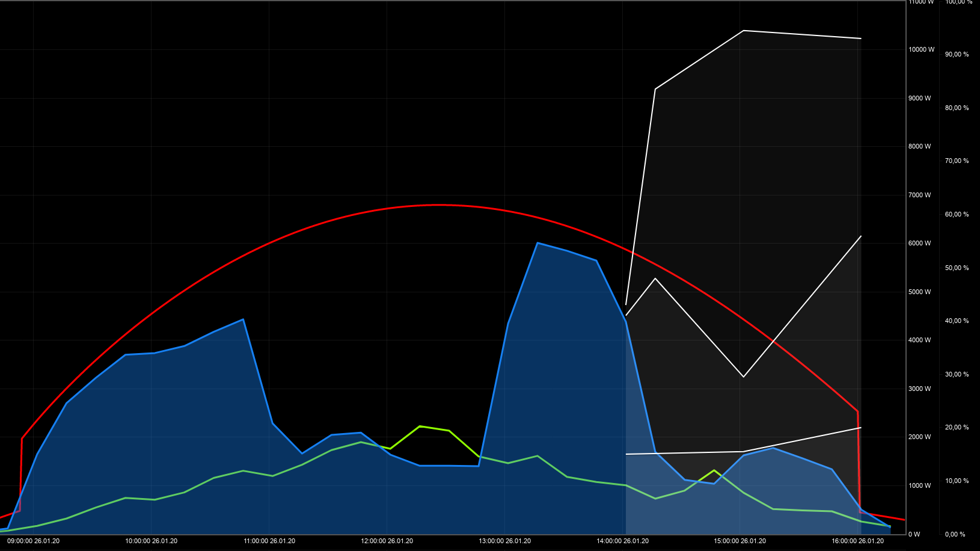Click the 5000 W axis label
Image resolution: width=980 pixels, height=551 pixels.
click(919, 292)
